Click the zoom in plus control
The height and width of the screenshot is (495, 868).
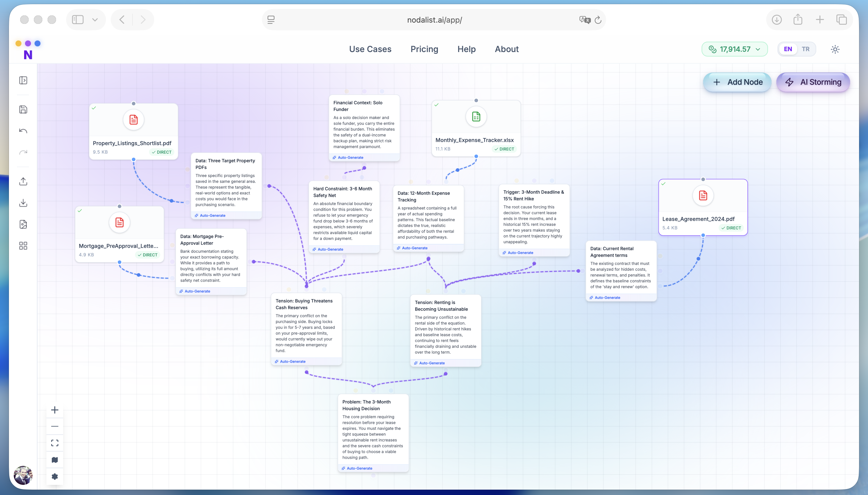(x=55, y=410)
